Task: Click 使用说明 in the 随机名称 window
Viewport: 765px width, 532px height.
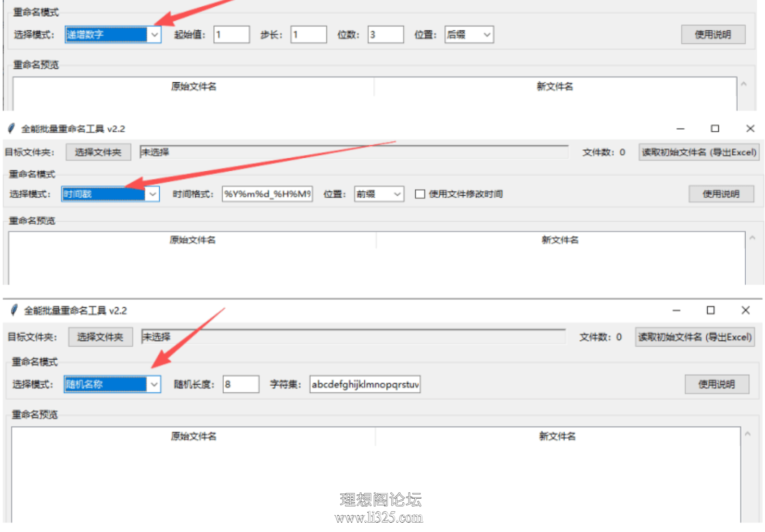Action: tap(717, 384)
